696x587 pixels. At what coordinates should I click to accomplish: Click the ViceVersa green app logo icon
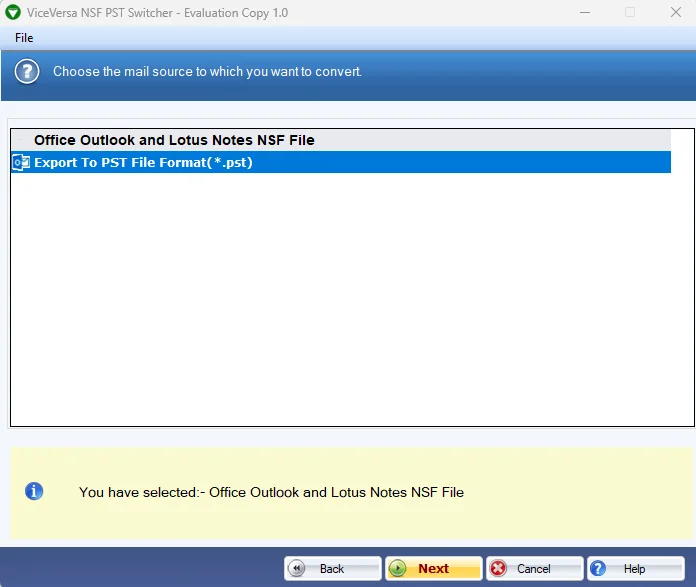(13, 12)
